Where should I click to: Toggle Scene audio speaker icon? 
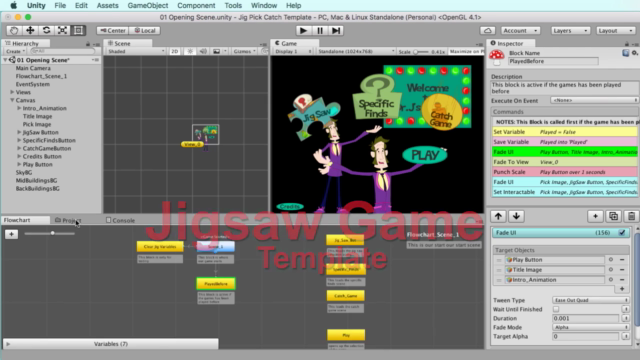[x=203, y=51]
